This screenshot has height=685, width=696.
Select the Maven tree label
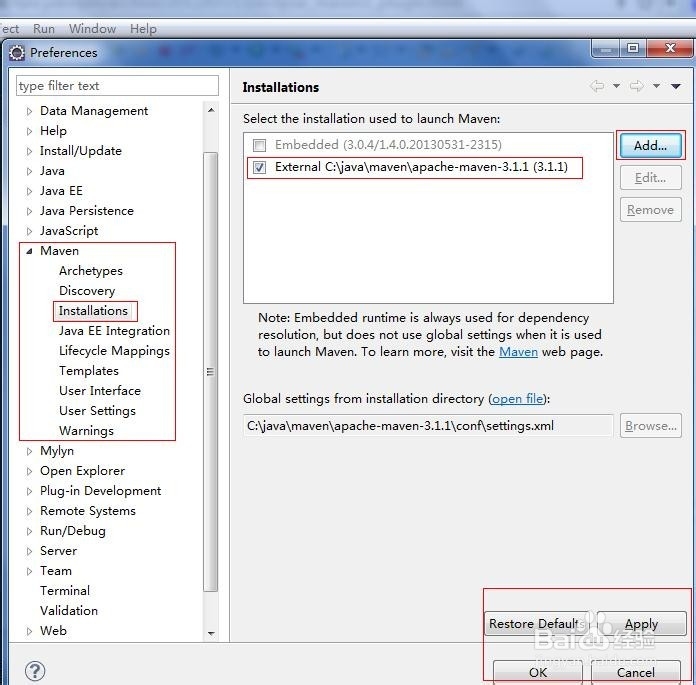tap(59, 251)
